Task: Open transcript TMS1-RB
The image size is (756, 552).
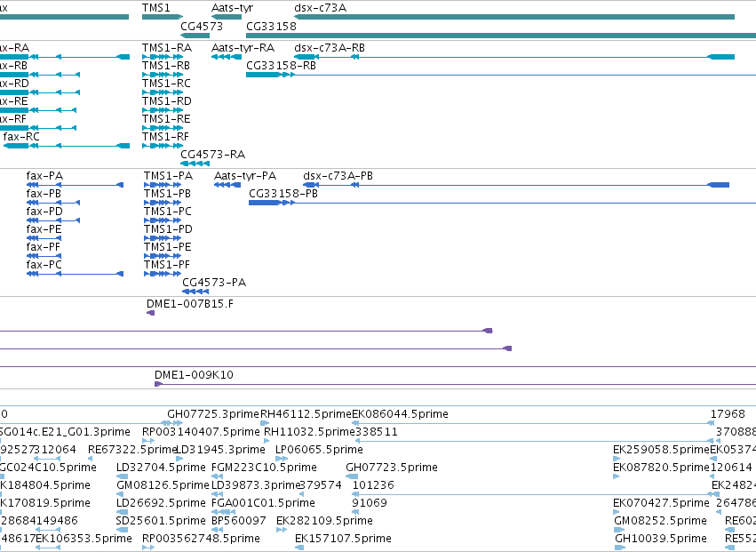Action: [166, 66]
